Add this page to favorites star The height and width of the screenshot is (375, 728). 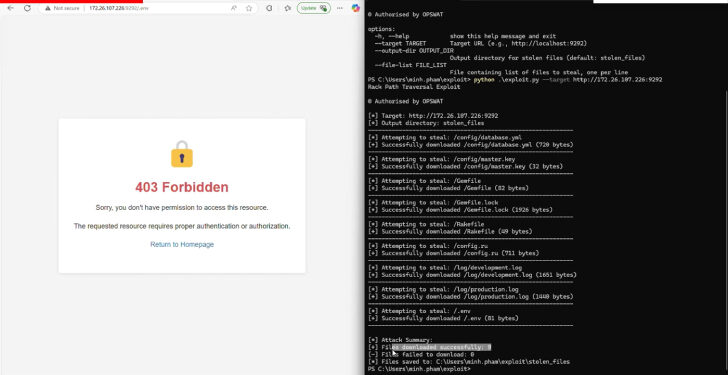tap(249, 8)
